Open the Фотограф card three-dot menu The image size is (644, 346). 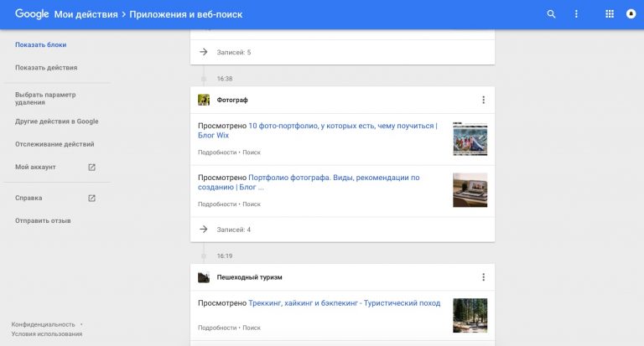(x=483, y=101)
